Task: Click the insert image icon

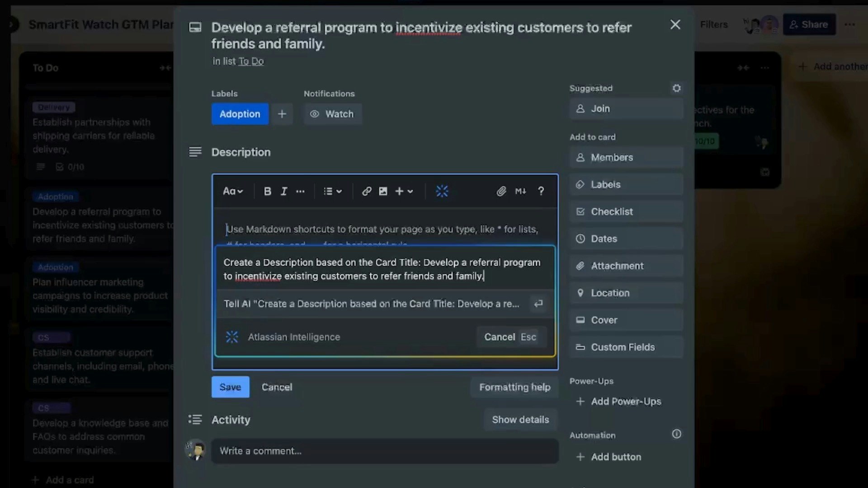Action: tap(383, 191)
